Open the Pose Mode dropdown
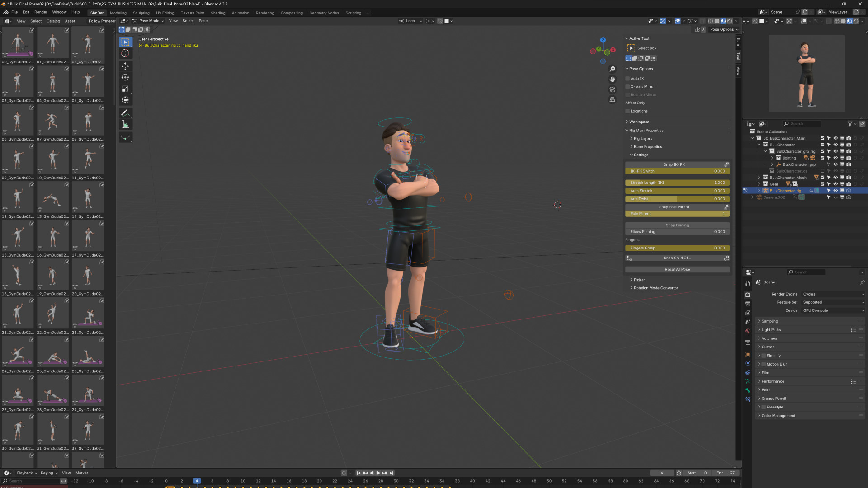This screenshot has height=488, width=868. pos(148,21)
